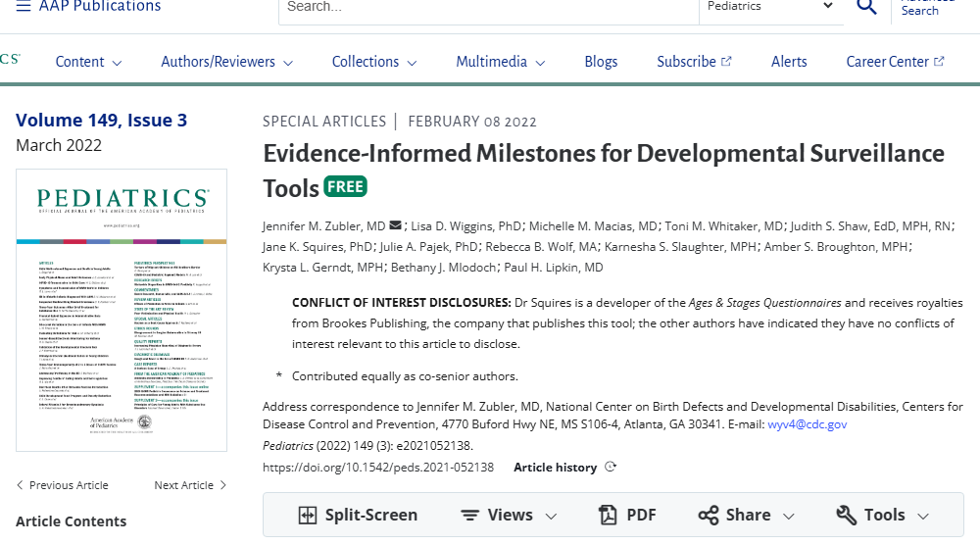980x545 pixels.
Task: Click the Split-Screen icon
Action: pos(308,515)
